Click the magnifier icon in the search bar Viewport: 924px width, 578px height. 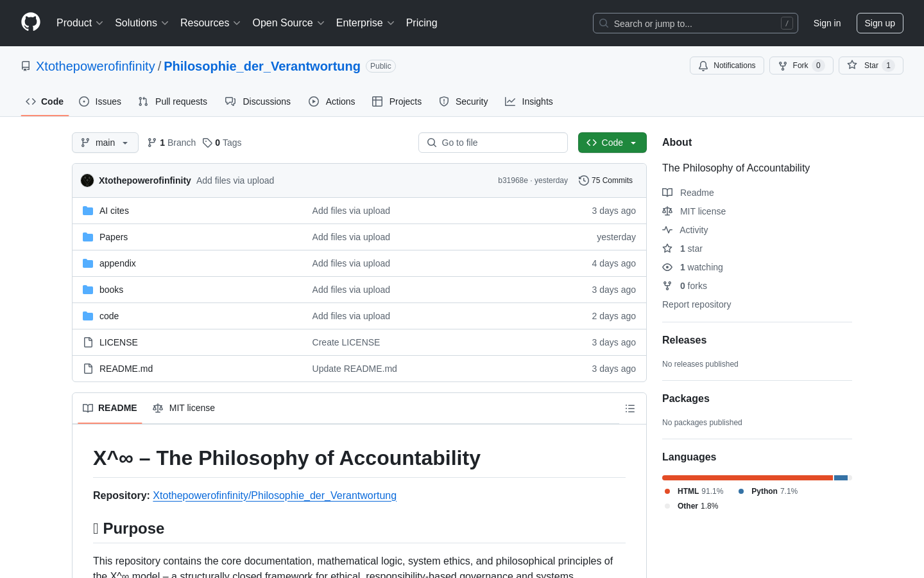click(604, 23)
